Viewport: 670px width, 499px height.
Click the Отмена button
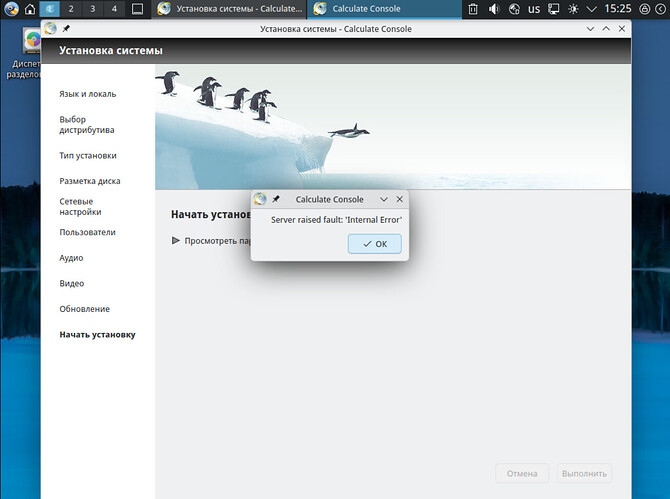[522, 474]
